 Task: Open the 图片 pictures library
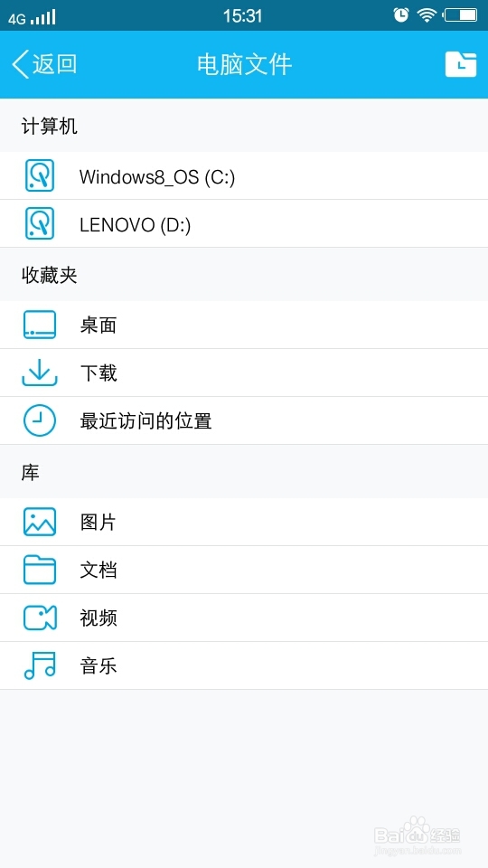click(244, 522)
